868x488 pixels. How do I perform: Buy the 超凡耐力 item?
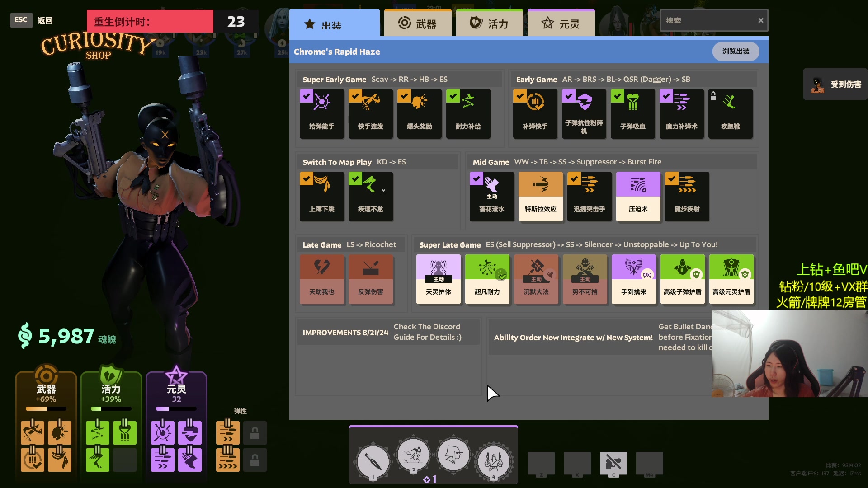487,279
